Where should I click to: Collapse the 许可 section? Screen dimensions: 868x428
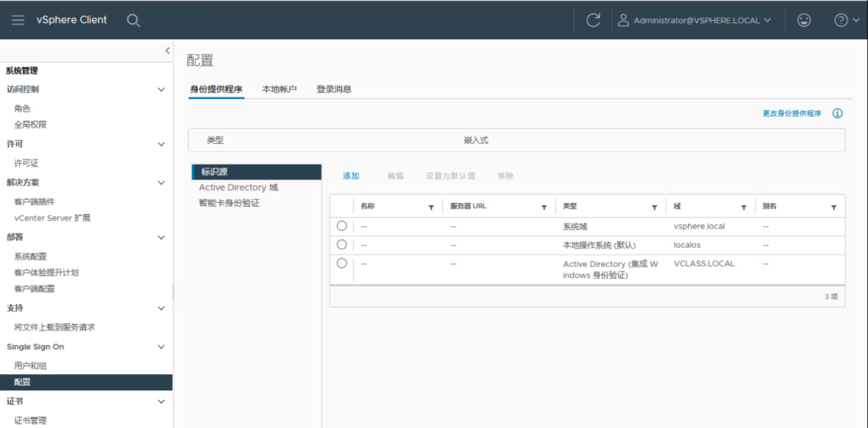(x=161, y=144)
